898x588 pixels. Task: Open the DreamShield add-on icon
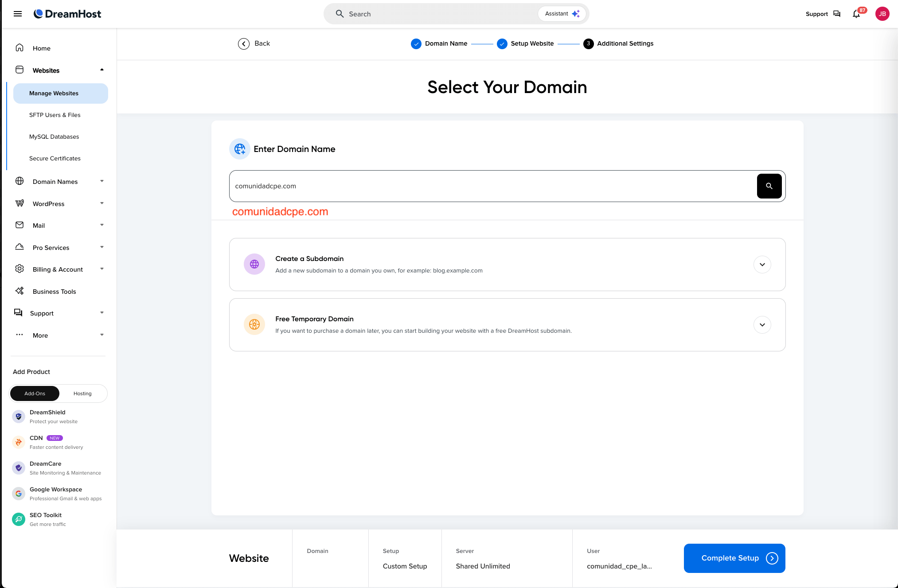click(19, 417)
